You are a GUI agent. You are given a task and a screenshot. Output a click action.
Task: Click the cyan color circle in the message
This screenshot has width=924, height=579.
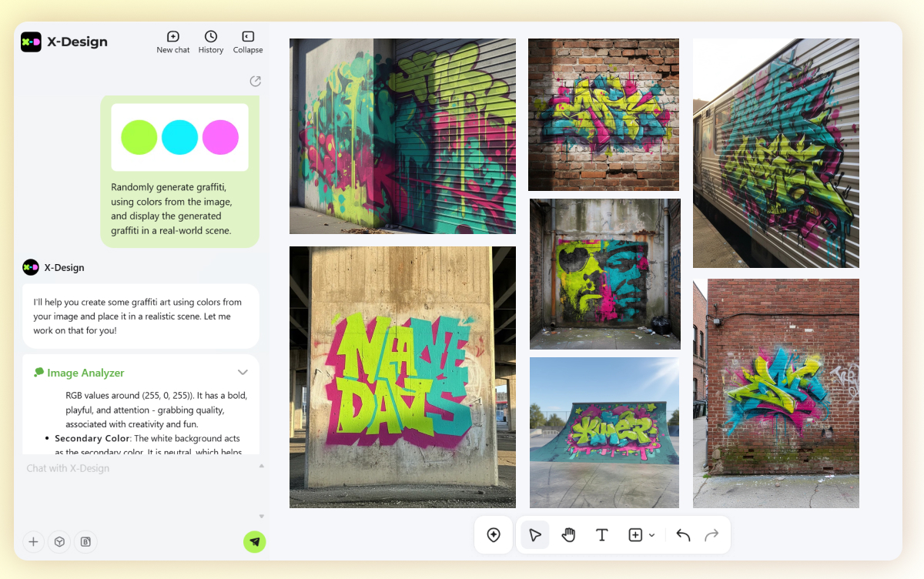click(180, 138)
